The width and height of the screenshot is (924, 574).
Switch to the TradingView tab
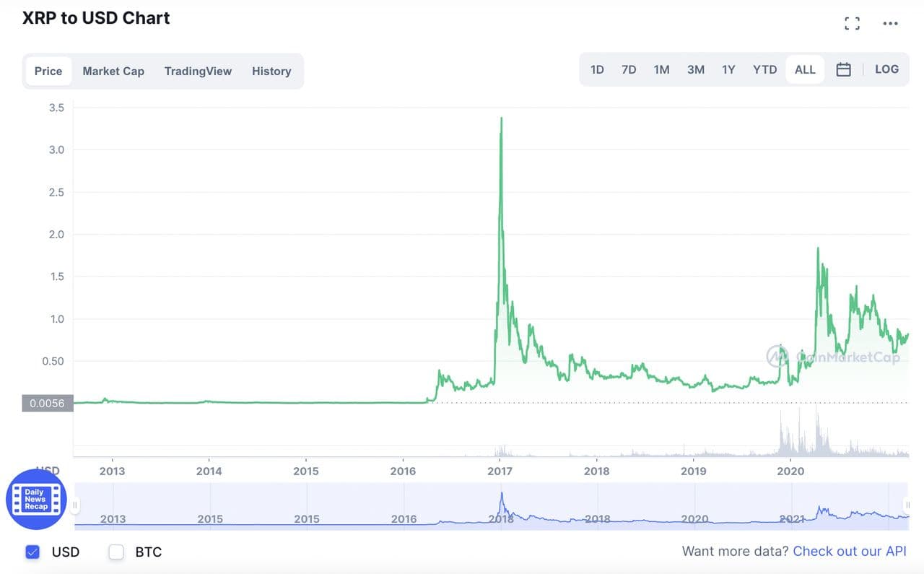(x=198, y=71)
